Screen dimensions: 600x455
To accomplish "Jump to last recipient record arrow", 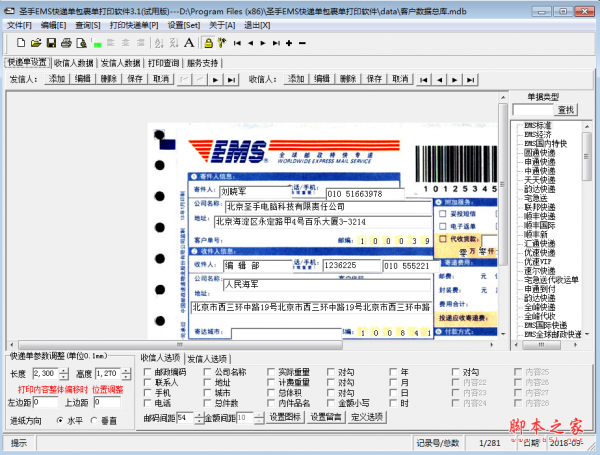I will pyautogui.click(x=470, y=80).
